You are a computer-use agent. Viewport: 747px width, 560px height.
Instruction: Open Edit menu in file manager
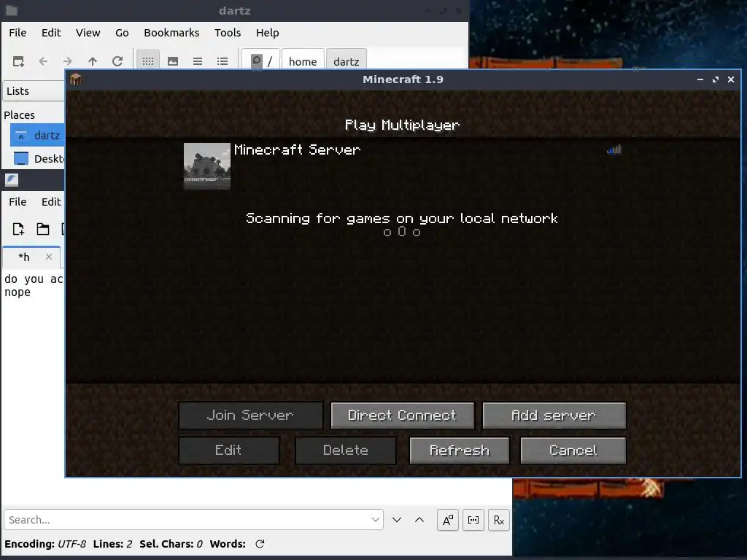coord(51,33)
